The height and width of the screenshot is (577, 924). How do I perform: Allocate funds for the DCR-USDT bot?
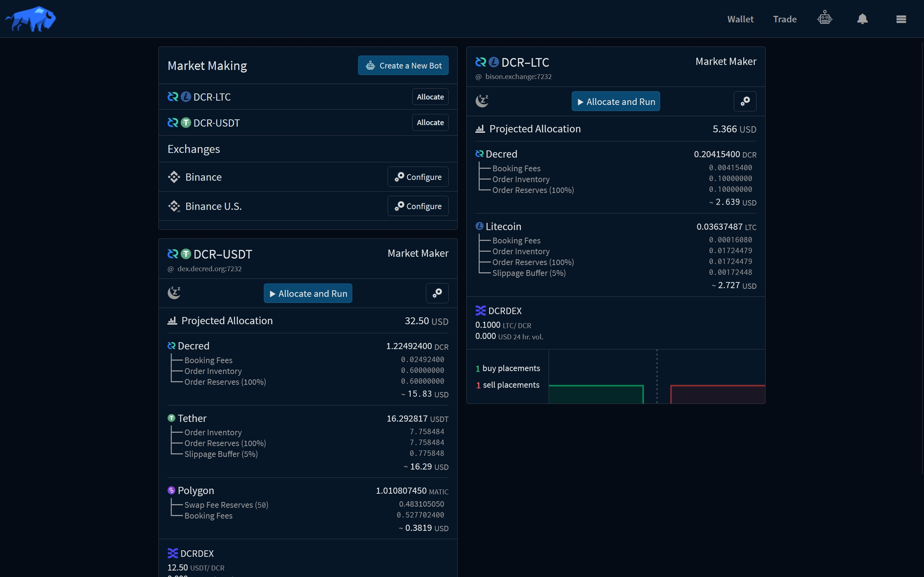pos(430,123)
